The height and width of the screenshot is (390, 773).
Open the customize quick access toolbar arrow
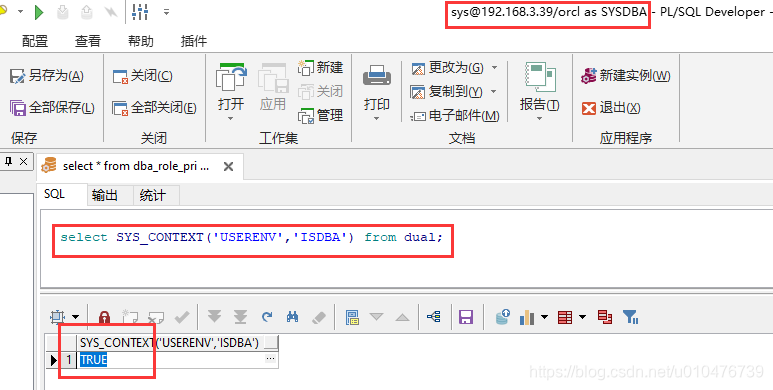tap(167, 12)
